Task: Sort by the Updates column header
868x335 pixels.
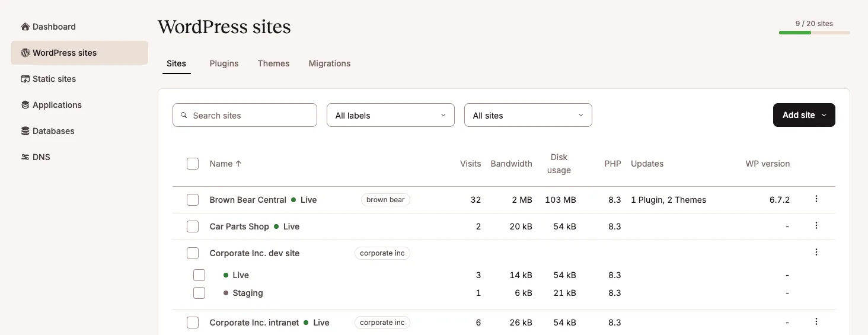Action: click(x=647, y=164)
